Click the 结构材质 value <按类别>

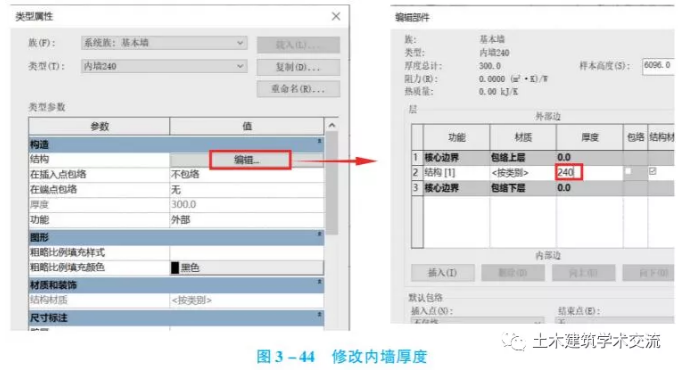click(x=247, y=300)
